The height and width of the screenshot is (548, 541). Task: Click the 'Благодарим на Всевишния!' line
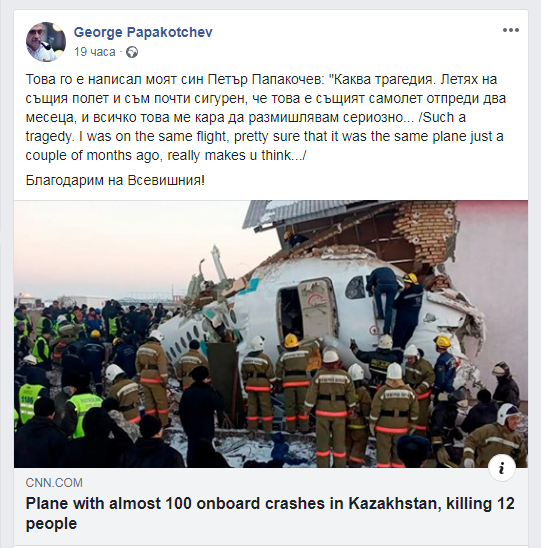115,180
